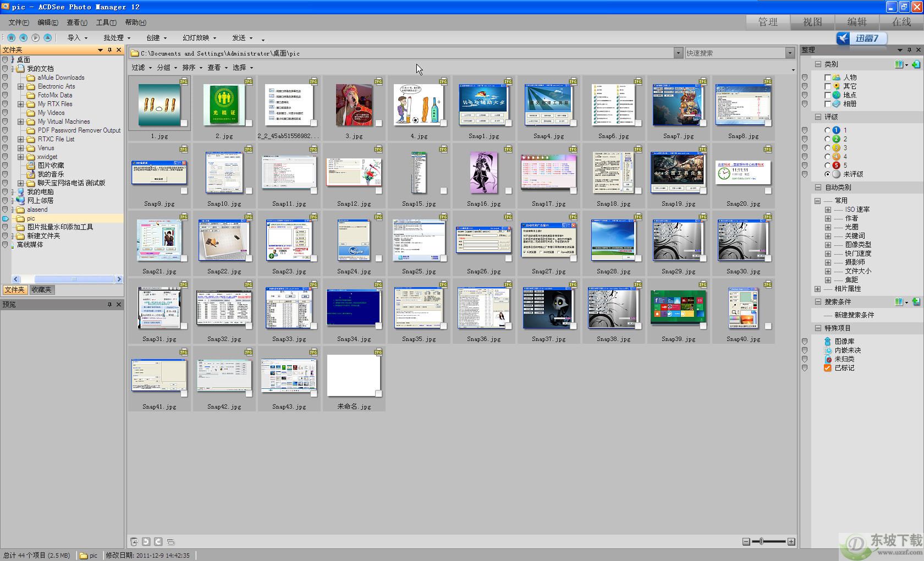Click the pin icon on the 文件夹 panel
The image size is (924, 561).
pos(109,50)
